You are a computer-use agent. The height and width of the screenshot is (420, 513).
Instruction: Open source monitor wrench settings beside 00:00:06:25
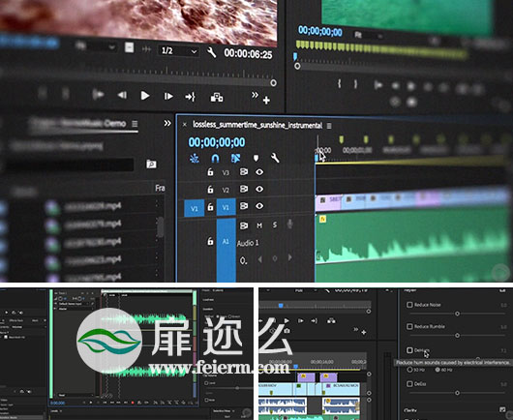[x=212, y=51]
